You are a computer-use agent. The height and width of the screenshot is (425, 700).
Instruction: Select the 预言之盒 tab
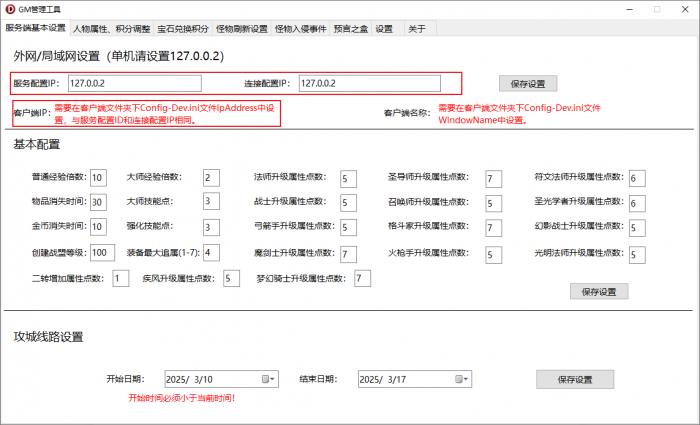point(351,29)
